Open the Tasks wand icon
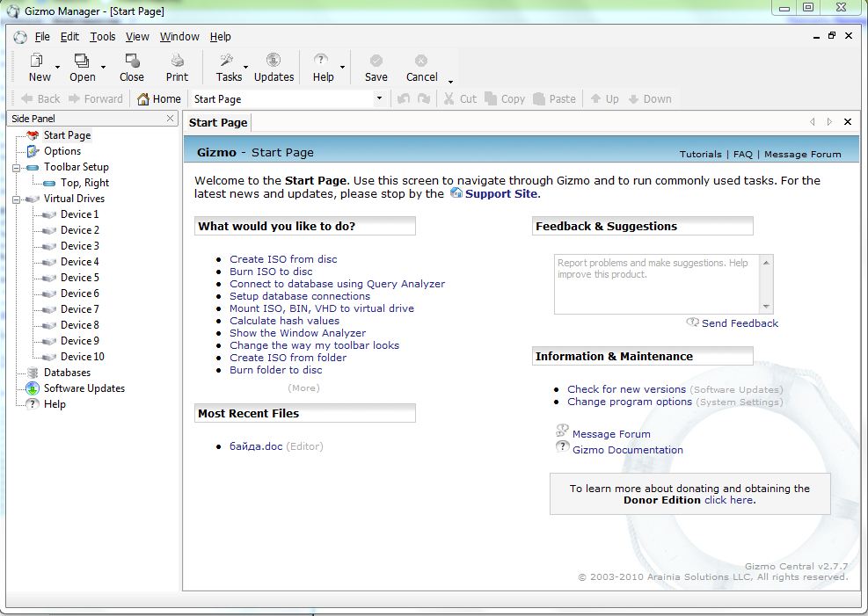Image resolution: width=868 pixels, height=616 pixels. pyautogui.click(x=226, y=61)
